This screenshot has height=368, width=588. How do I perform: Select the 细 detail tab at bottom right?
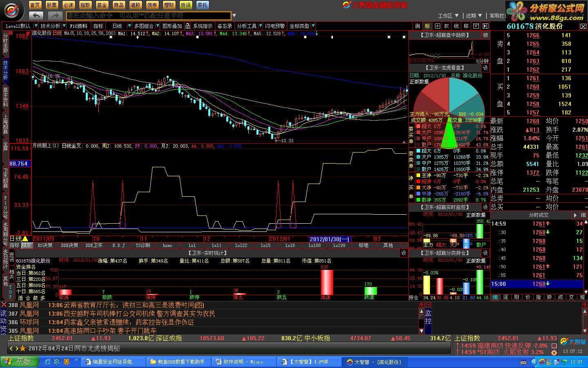point(495,297)
